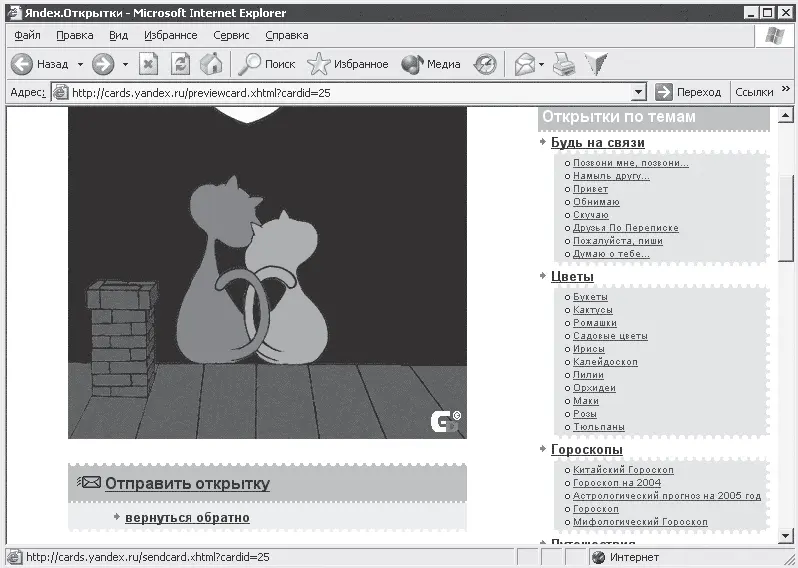Screen dimensions: 798x568
Task: Open the Калейдоскоп cards link
Action: pyautogui.click(x=605, y=362)
